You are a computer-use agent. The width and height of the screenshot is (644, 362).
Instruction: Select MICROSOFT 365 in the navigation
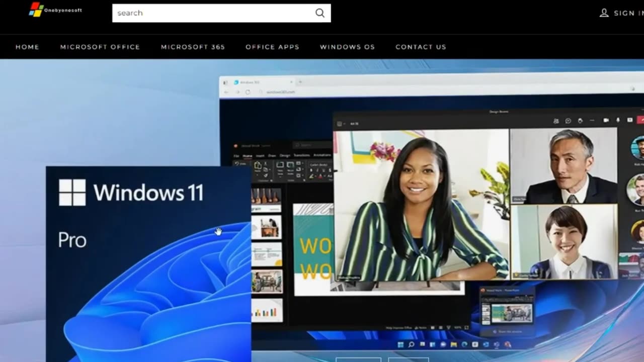(193, 47)
